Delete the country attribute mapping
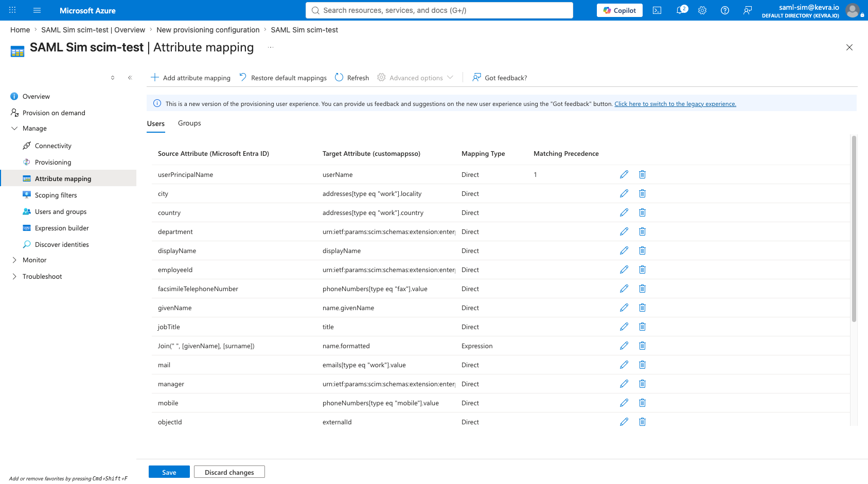Image resolution: width=868 pixels, height=484 pixels. click(642, 212)
